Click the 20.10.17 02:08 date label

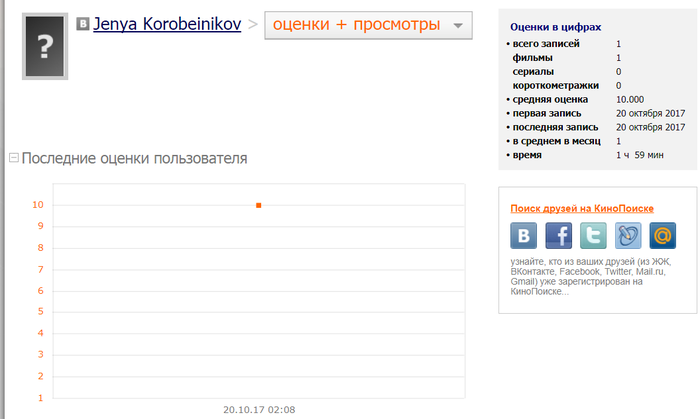click(258, 409)
